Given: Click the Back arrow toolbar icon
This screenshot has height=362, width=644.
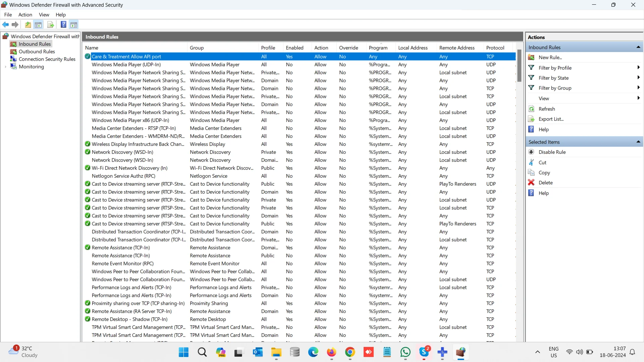Looking at the screenshot, I should click(5, 24).
